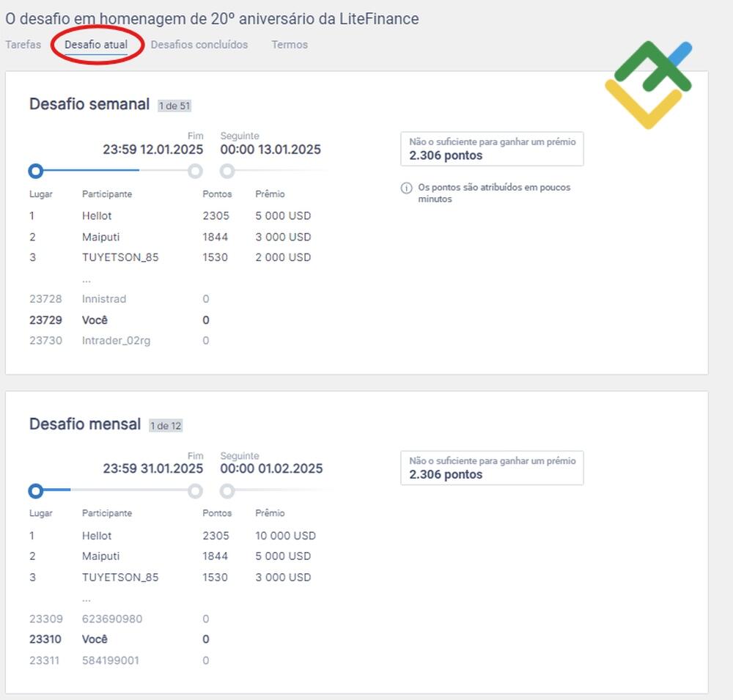Click the Intrader_02rg participant row
The width and height of the screenshot is (733, 700).
click(119, 340)
